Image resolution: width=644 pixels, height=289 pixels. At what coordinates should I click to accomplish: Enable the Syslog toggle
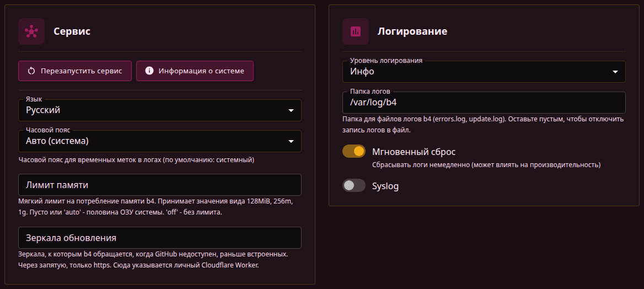pyautogui.click(x=354, y=185)
